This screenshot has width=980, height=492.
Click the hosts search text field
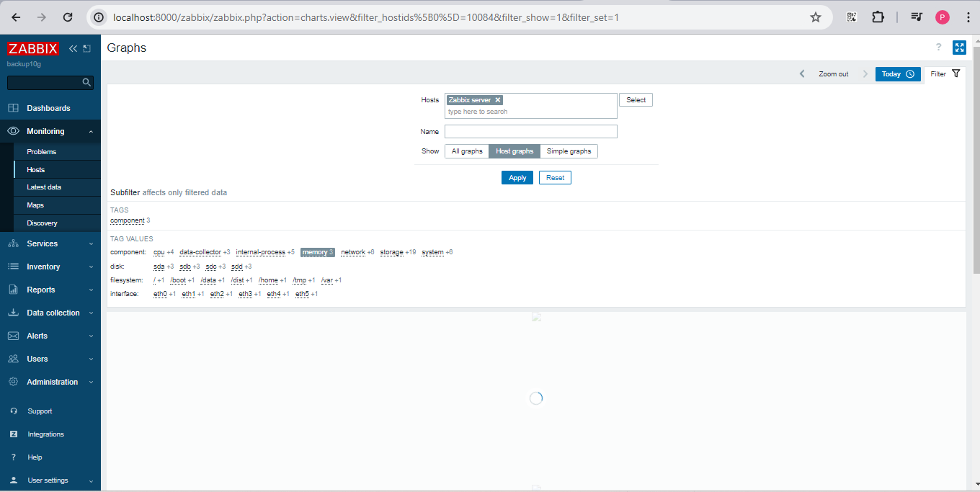531,112
